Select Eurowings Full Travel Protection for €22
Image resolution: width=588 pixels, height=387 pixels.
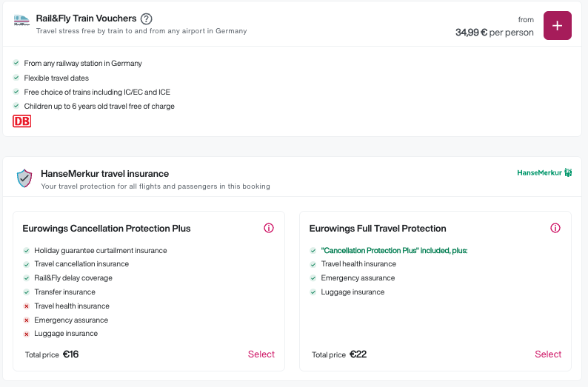pyautogui.click(x=548, y=354)
